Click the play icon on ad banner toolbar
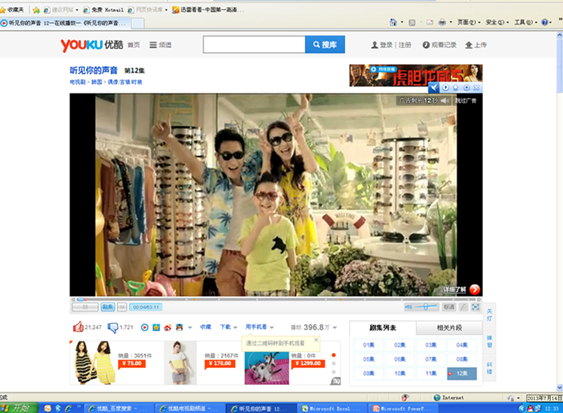 pyautogui.click(x=446, y=88)
